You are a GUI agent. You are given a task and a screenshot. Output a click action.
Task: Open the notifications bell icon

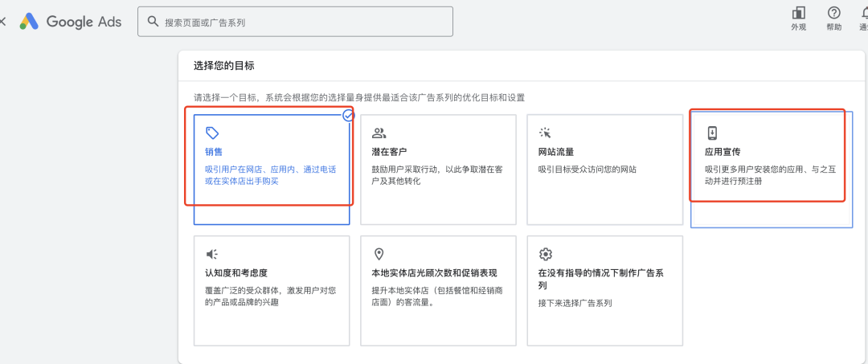click(x=865, y=14)
